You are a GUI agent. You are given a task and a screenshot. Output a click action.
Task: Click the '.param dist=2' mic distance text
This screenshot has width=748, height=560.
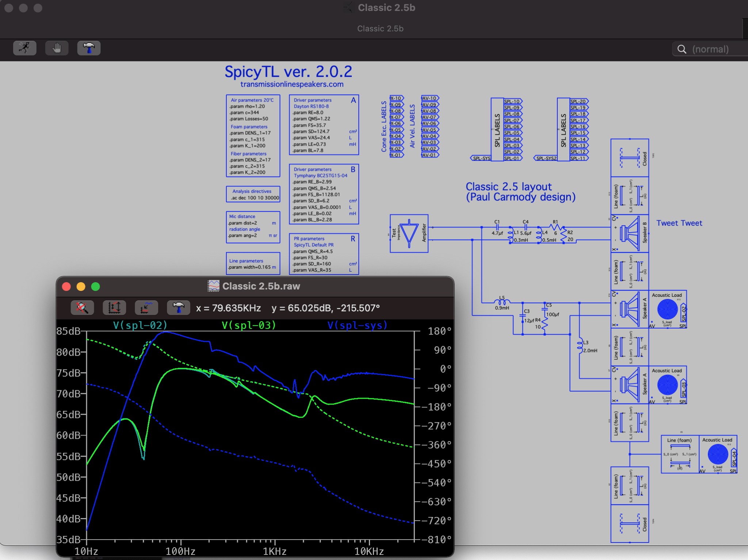click(x=243, y=223)
